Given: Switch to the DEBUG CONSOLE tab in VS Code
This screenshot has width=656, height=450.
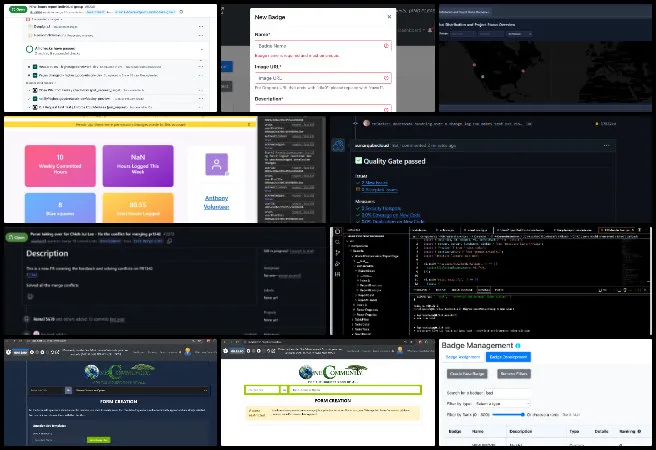Looking at the screenshot, I should (462, 289).
